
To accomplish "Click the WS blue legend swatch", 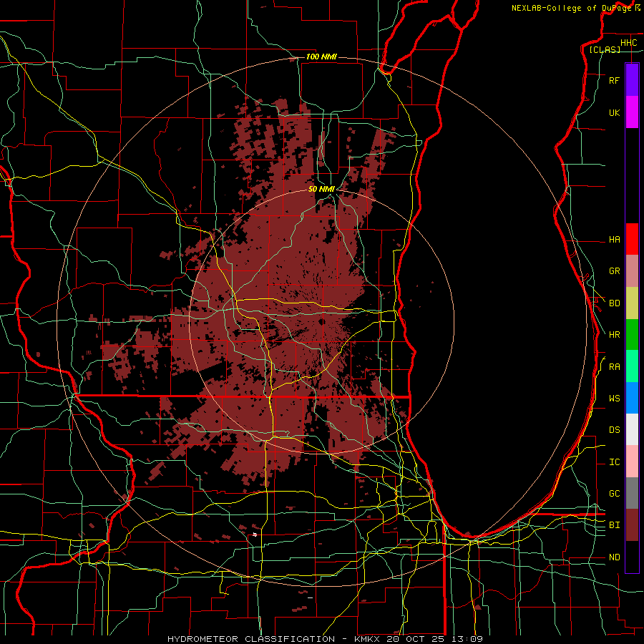I will coord(632,398).
